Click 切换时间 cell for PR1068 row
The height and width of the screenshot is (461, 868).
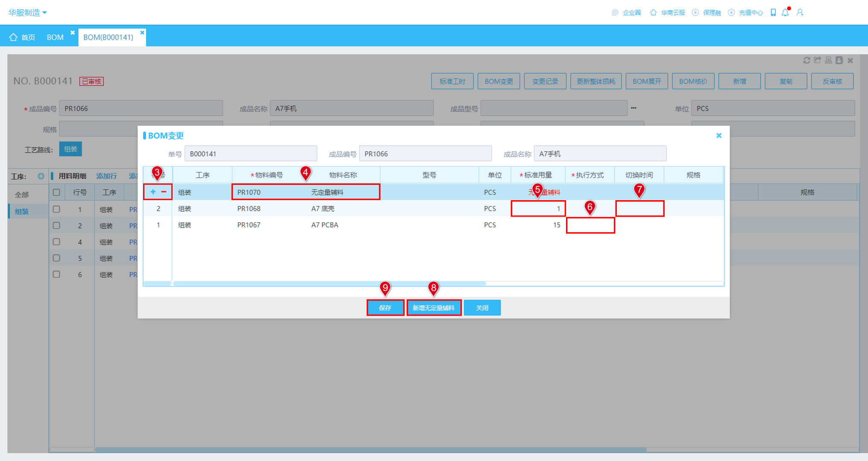point(639,209)
